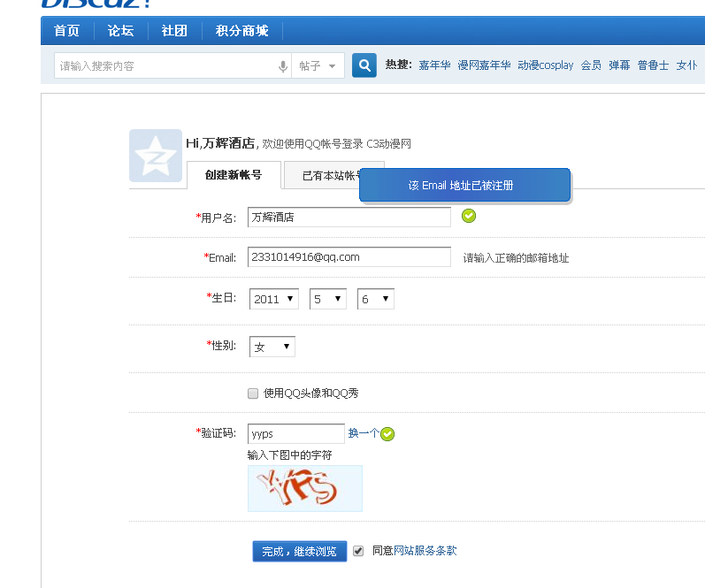Click the blue magnifier search button
This screenshot has width=705, height=588.
coord(364,65)
